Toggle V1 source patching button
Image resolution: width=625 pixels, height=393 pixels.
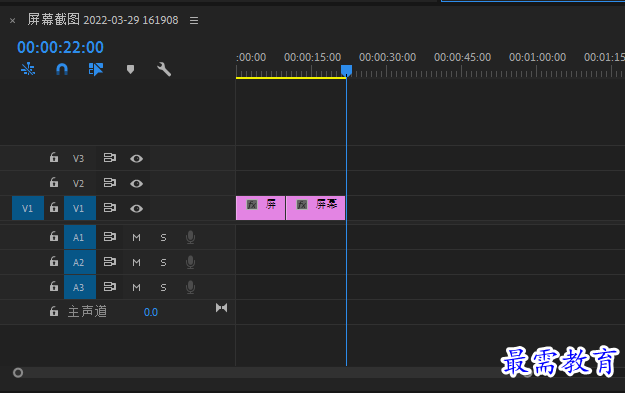pyautogui.click(x=28, y=208)
